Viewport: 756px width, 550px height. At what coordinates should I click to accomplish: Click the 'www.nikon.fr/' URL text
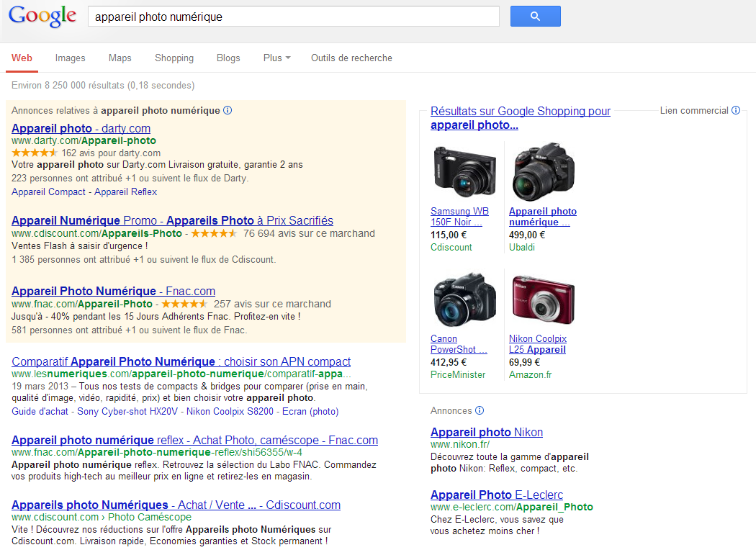[460, 444]
